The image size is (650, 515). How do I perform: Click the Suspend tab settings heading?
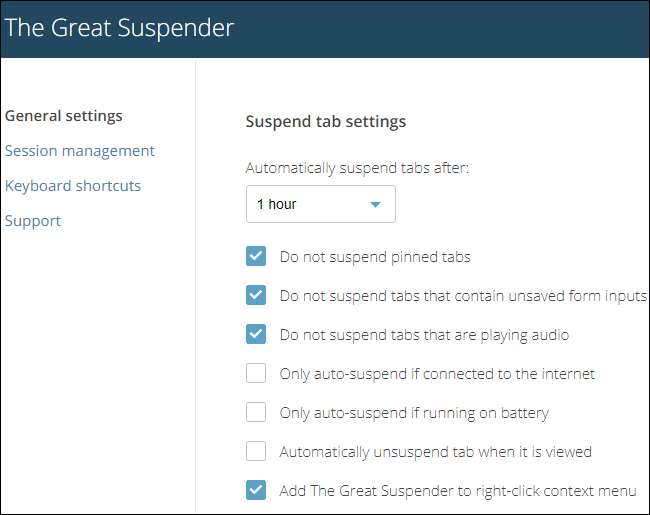click(x=326, y=122)
